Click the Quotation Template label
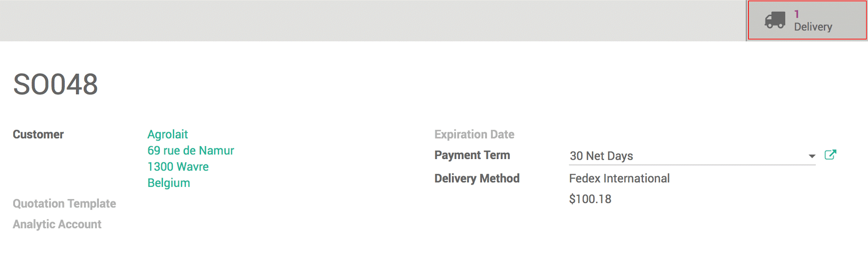The image size is (868, 259). pyautogui.click(x=64, y=203)
